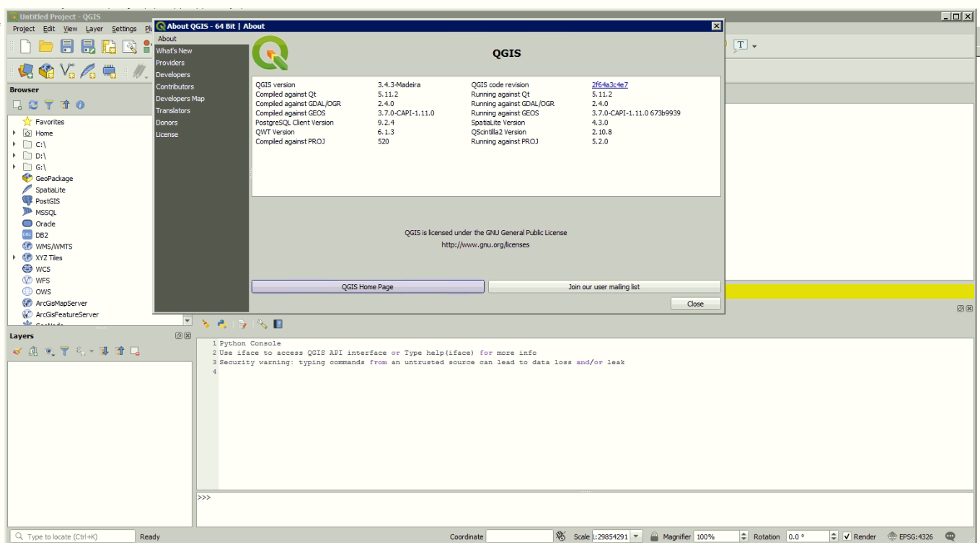Clear the Python Console with broom icon
This screenshot has width=980, height=543.
coord(206,323)
